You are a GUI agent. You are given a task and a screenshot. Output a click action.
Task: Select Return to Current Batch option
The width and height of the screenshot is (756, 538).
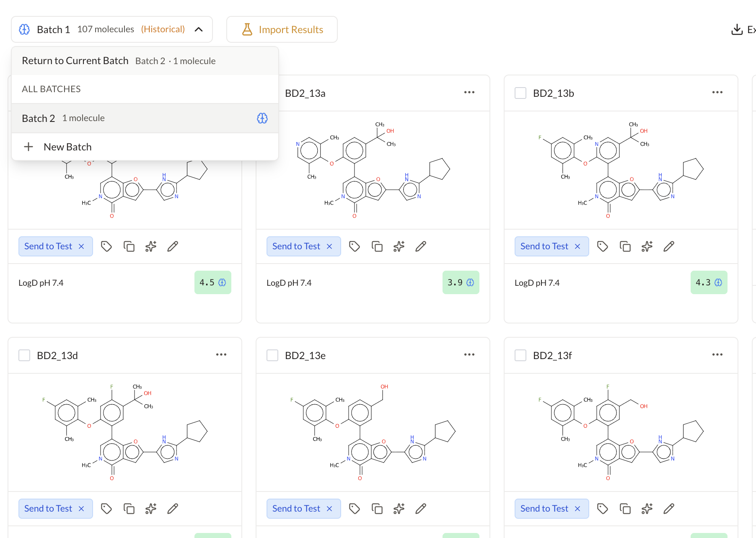tap(145, 61)
